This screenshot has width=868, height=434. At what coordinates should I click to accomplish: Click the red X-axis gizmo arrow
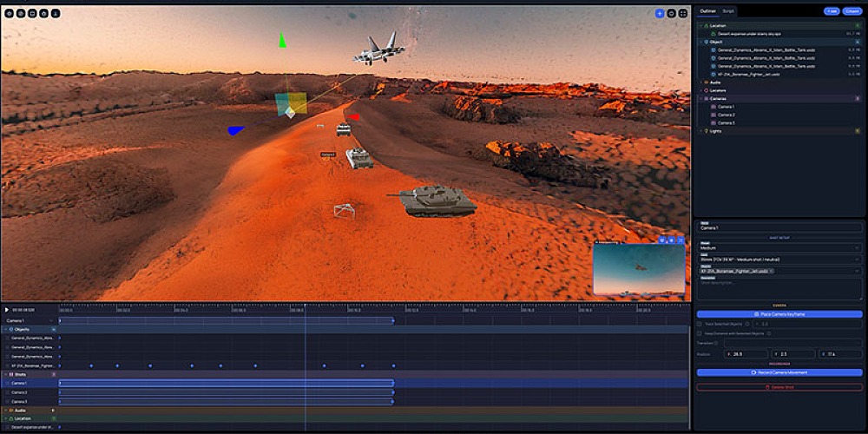click(353, 117)
